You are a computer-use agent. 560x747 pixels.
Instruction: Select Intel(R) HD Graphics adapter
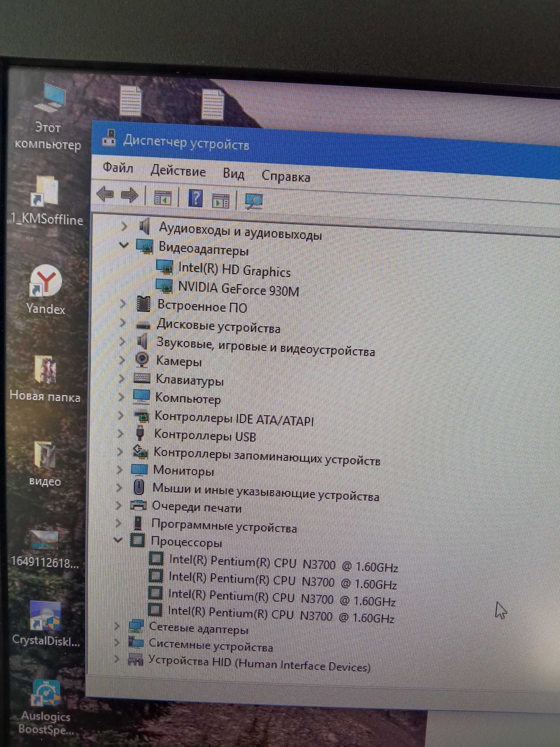234,270
